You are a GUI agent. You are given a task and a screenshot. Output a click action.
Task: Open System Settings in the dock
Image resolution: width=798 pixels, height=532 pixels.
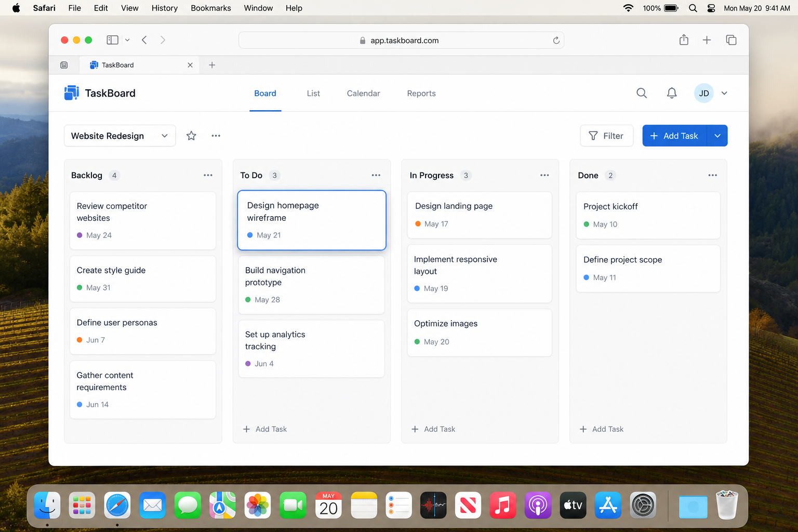pos(643,505)
